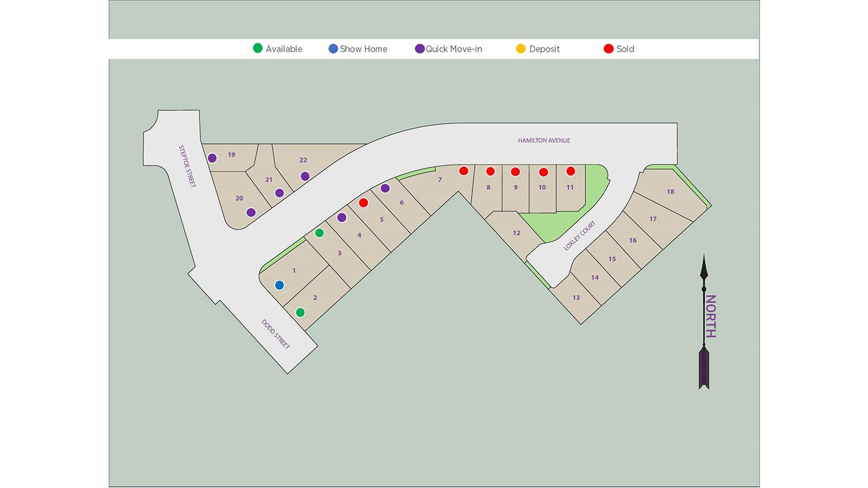Viewport: 868px width, 488px height.
Task: Select the blue show home marker on lot 1
Action: (x=279, y=285)
